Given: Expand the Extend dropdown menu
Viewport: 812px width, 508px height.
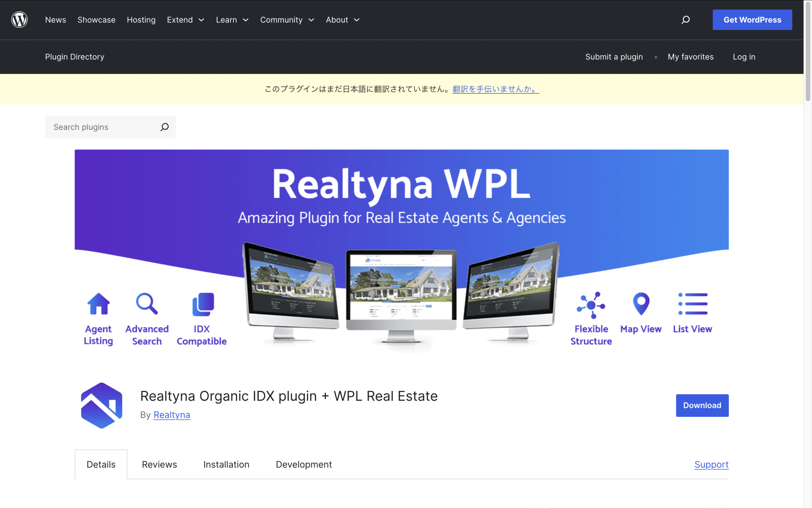Looking at the screenshot, I should [186, 20].
